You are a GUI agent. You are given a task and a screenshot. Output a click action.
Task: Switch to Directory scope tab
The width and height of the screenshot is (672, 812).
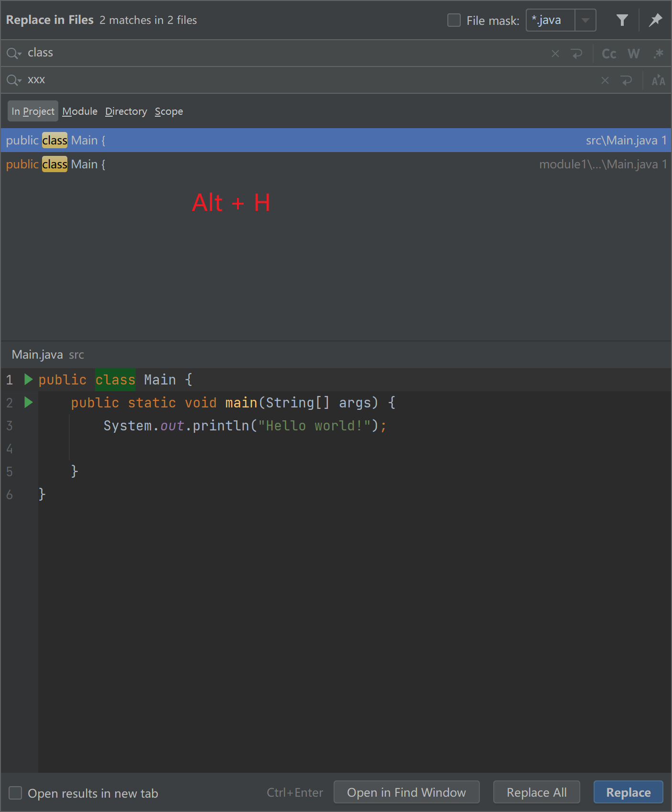click(x=126, y=111)
